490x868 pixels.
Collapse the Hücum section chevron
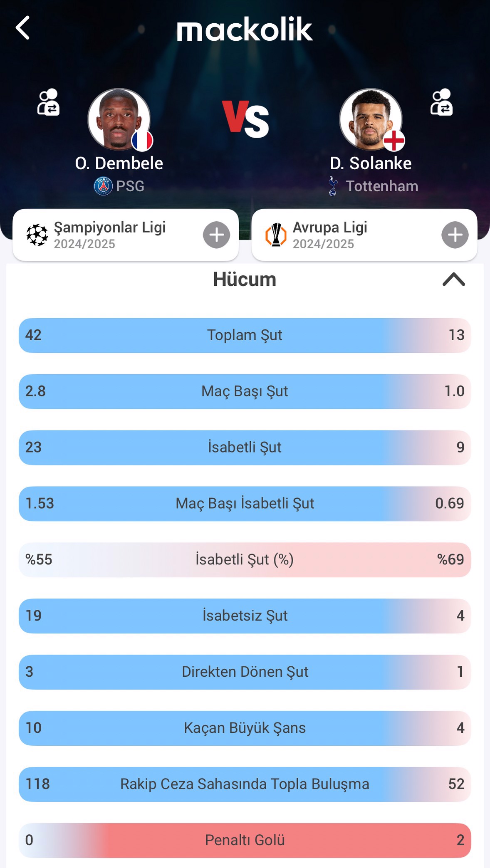click(x=454, y=279)
